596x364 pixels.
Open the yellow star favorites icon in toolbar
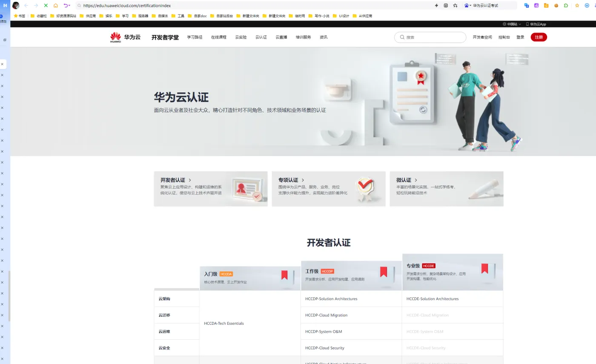click(577, 6)
